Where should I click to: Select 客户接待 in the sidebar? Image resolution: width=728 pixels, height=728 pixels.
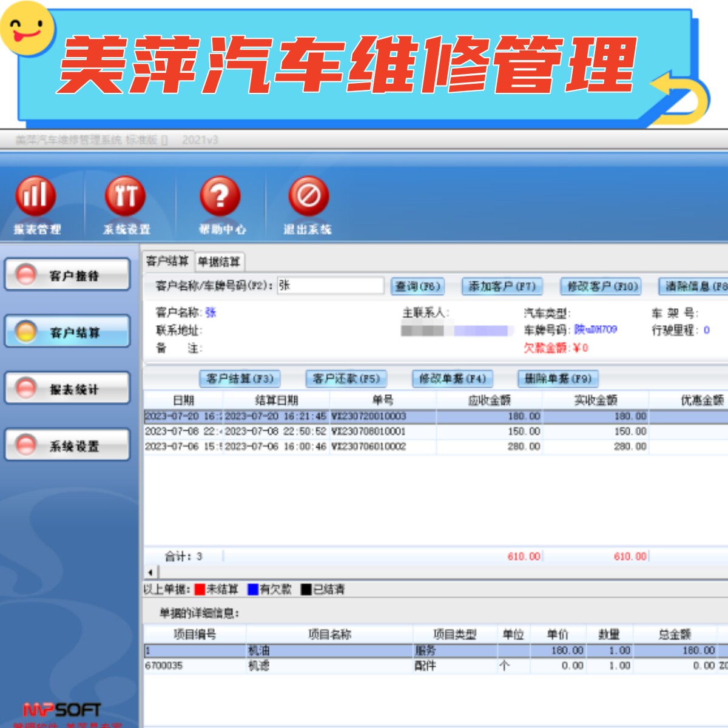click(x=67, y=275)
